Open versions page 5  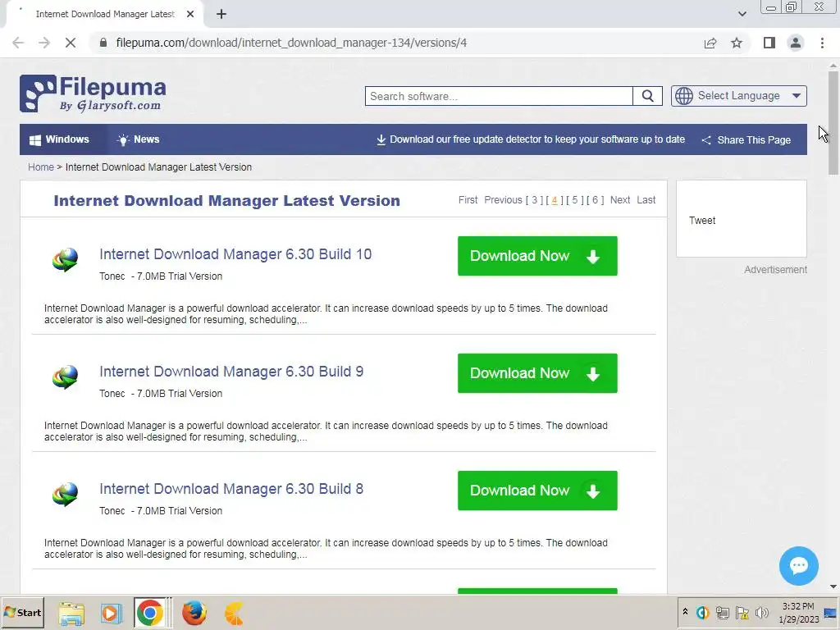tap(575, 200)
